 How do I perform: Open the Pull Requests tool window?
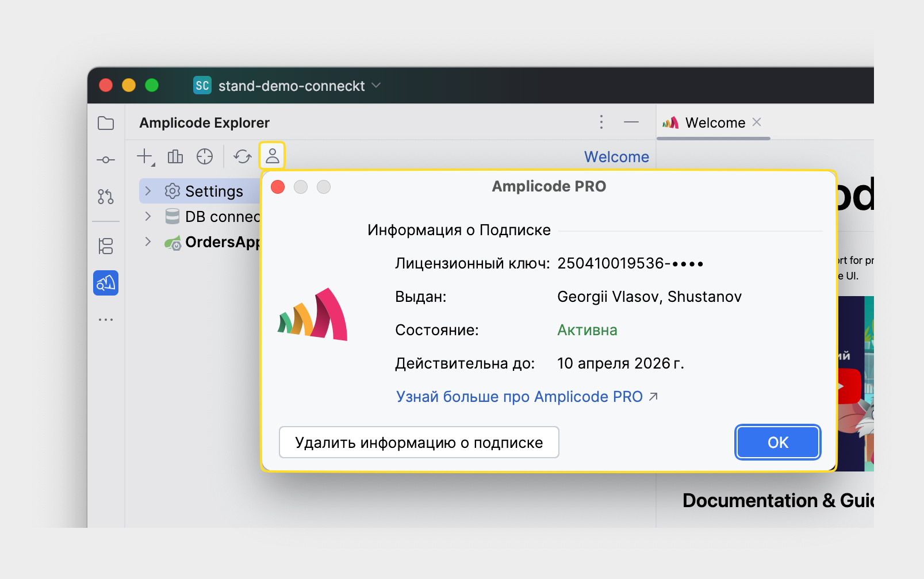coord(106,197)
